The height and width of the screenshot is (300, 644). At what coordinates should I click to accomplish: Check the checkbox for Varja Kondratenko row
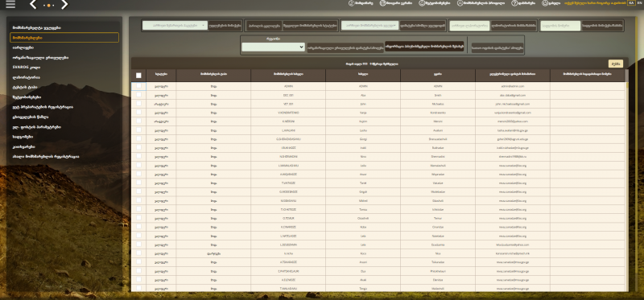(138, 112)
